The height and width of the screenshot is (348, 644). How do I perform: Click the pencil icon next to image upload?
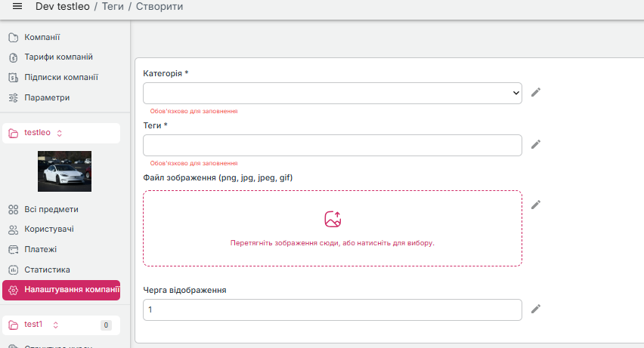(x=536, y=205)
